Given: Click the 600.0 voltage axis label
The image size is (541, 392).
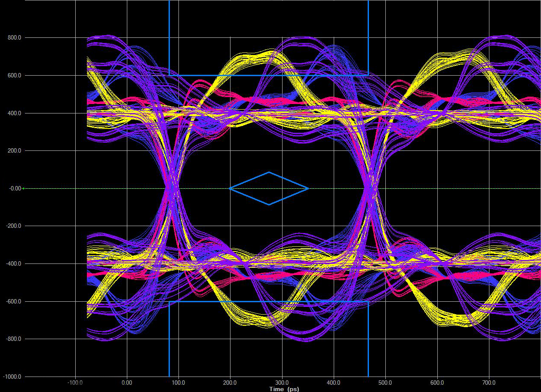Looking at the screenshot, I should (x=14, y=76).
